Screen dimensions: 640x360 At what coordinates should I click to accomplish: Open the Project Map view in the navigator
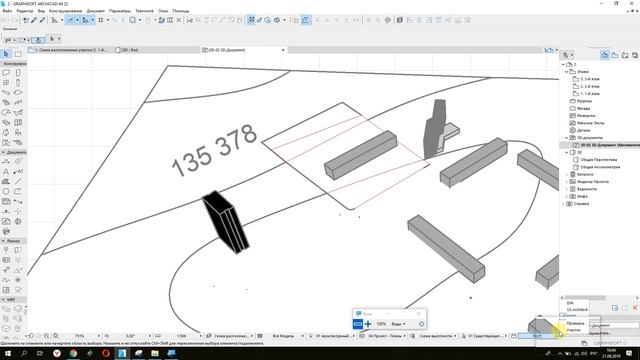point(605,55)
